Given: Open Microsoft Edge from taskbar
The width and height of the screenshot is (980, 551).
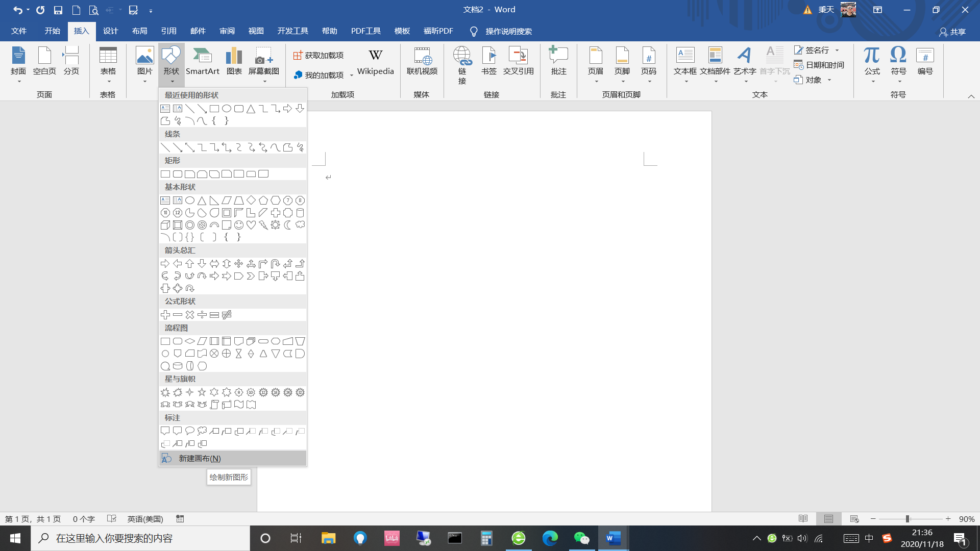Looking at the screenshot, I should [x=550, y=538].
